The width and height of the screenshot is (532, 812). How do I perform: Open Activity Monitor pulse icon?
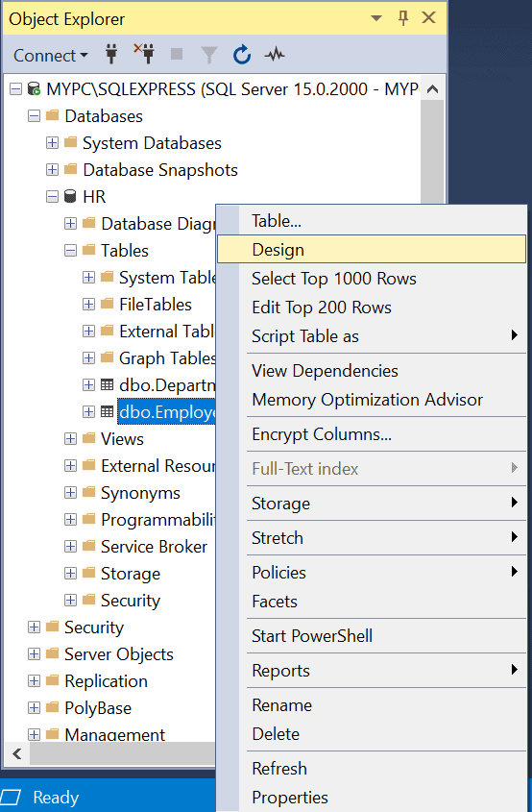point(275,55)
